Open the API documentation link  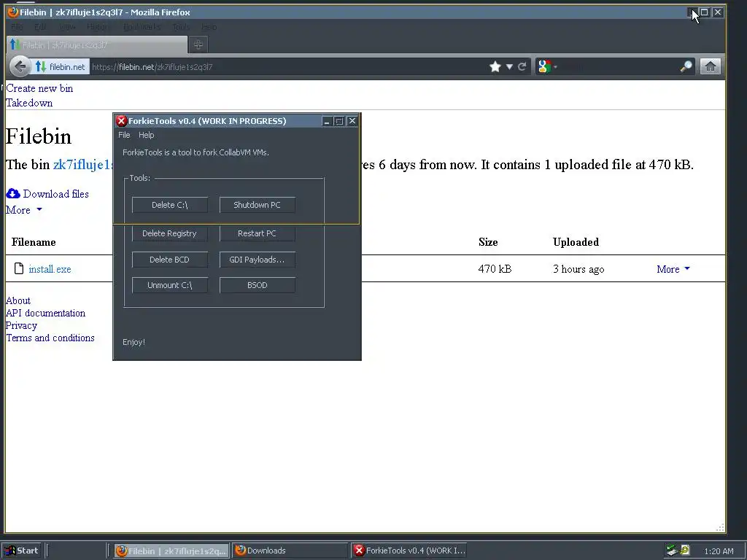(46, 313)
